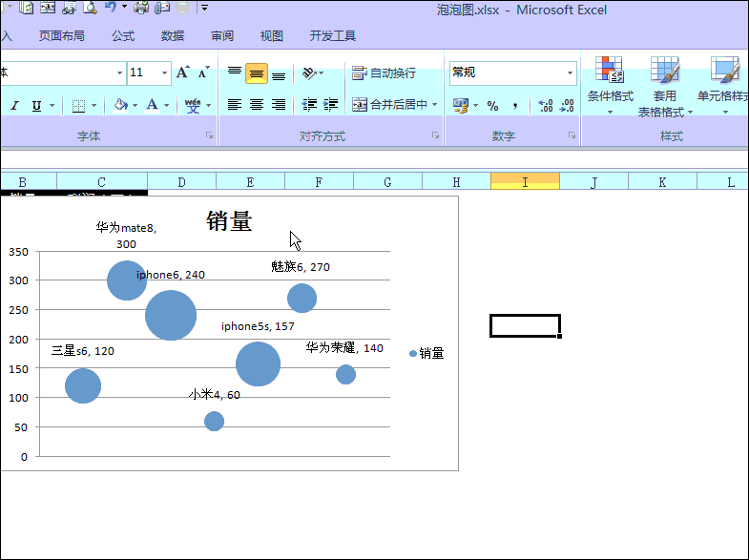Click the refresh document icon in quick access toolbar
The image size is (749, 560).
pos(27,8)
